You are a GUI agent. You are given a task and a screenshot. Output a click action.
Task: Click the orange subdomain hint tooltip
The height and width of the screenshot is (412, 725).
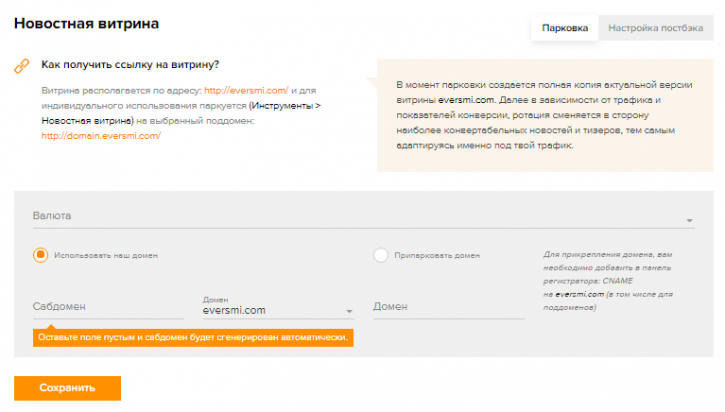[193, 338]
